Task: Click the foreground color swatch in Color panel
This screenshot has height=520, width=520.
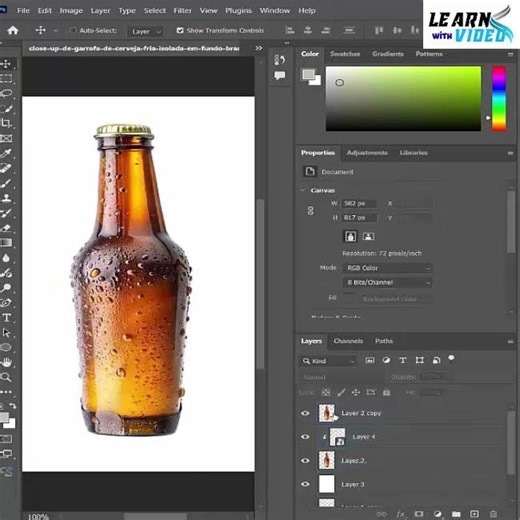Action: [x=308, y=74]
